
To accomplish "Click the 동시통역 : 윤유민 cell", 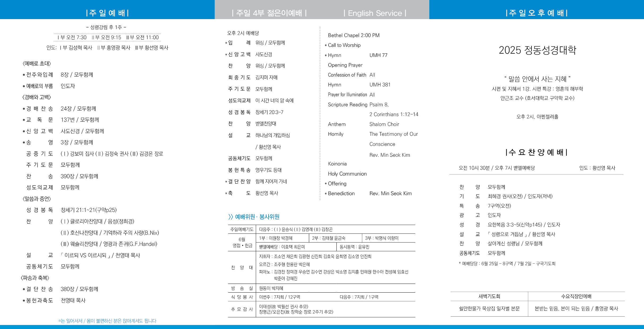I will pyautogui.click(x=354, y=247).
